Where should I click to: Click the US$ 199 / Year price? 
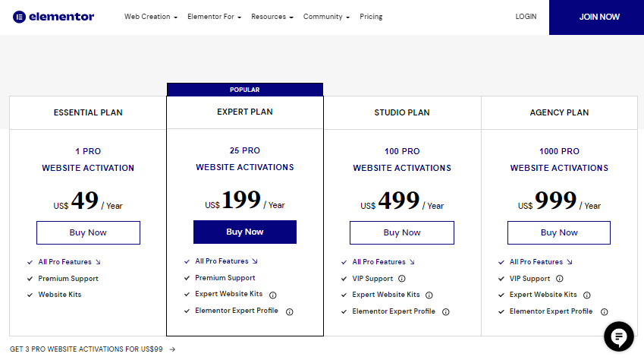(x=245, y=200)
